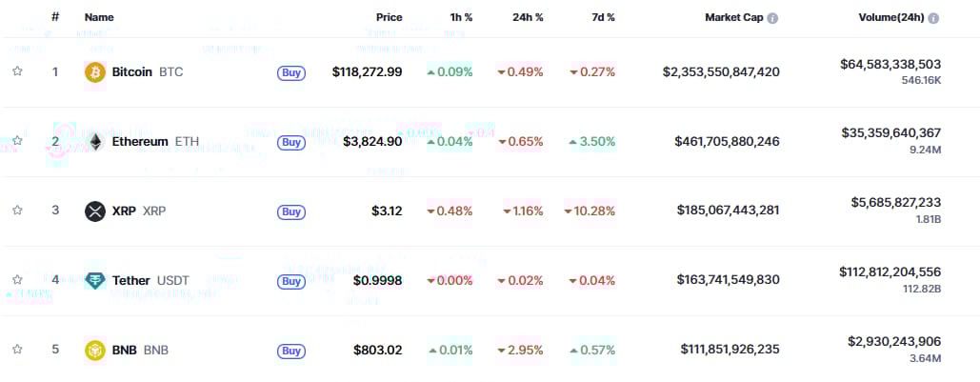Click the Buy button for Bitcoin
The width and height of the screenshot is (980, 382).
[291, 72]
